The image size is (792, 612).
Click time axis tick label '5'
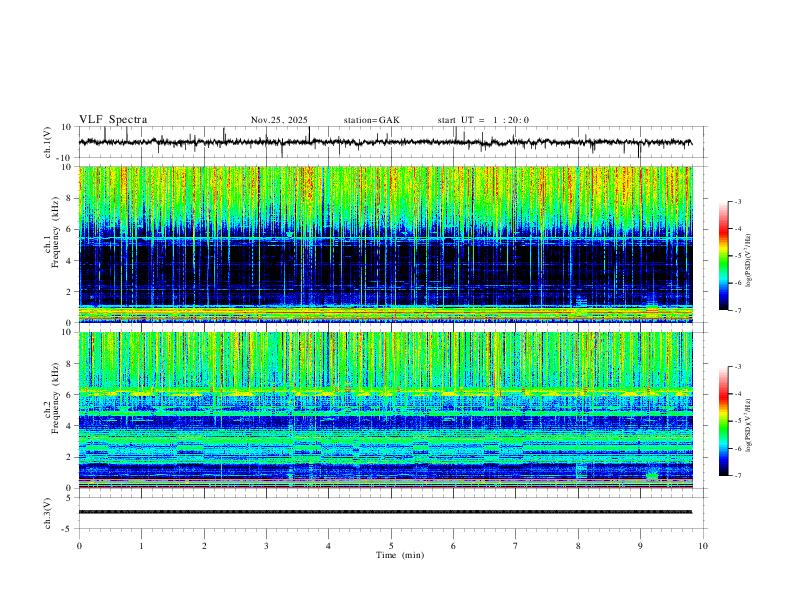pos(391,546)
